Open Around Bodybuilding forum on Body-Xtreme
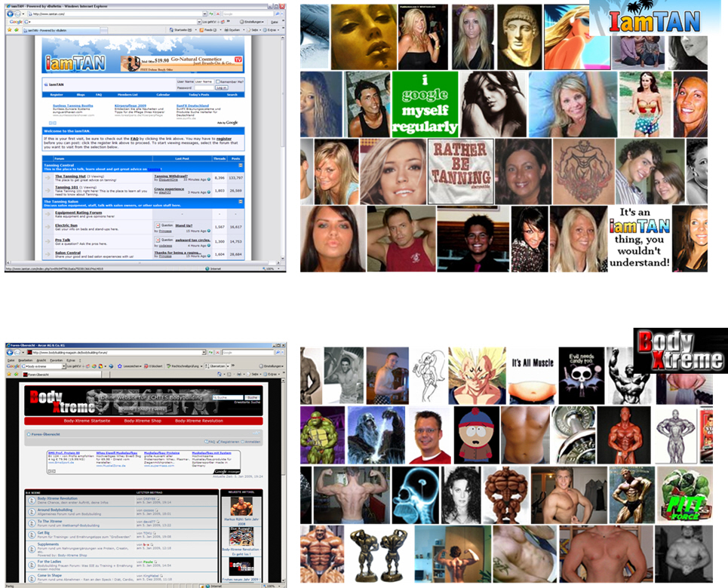728x588 pixels. click(x=55, y=510)
